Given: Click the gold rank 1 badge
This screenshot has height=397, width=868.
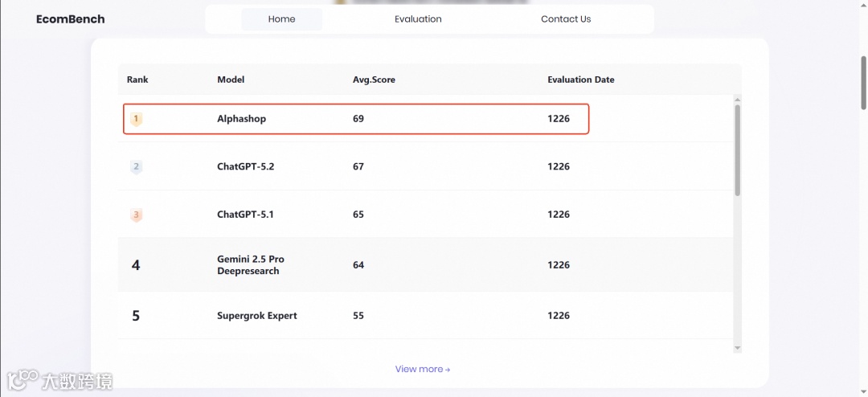Looking at the screenshot, I should [137, 119].
